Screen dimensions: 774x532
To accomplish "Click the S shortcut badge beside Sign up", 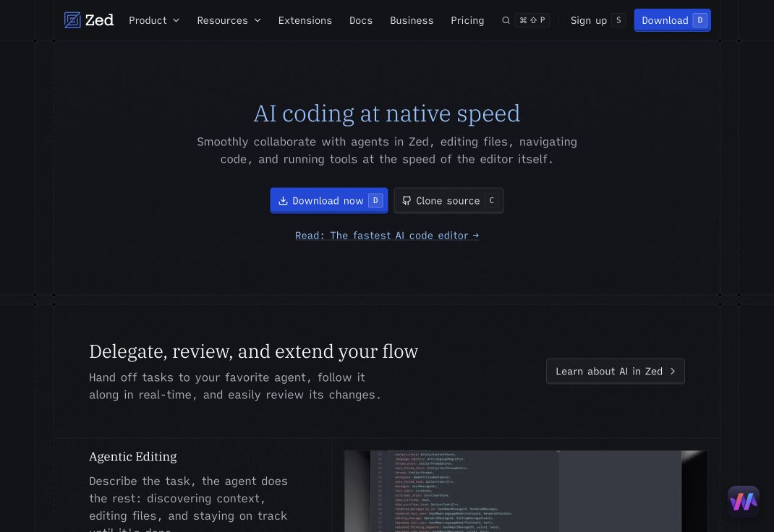I will [618, 20].
